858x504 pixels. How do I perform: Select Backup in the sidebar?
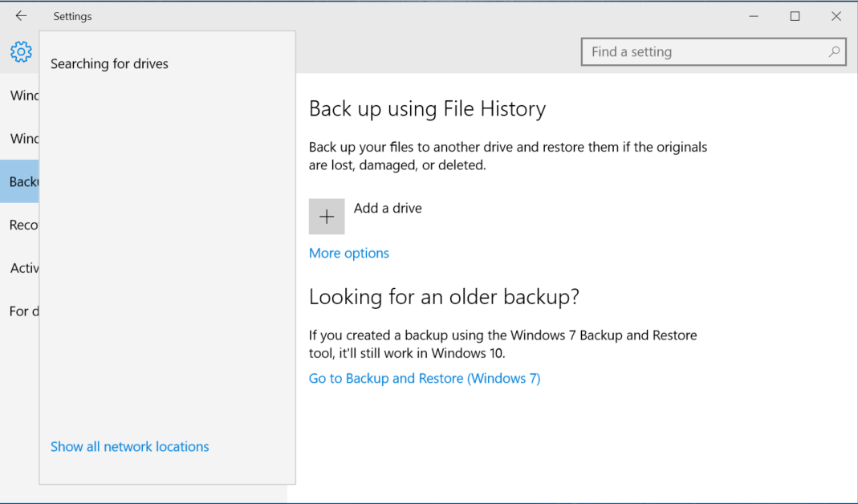20,181
